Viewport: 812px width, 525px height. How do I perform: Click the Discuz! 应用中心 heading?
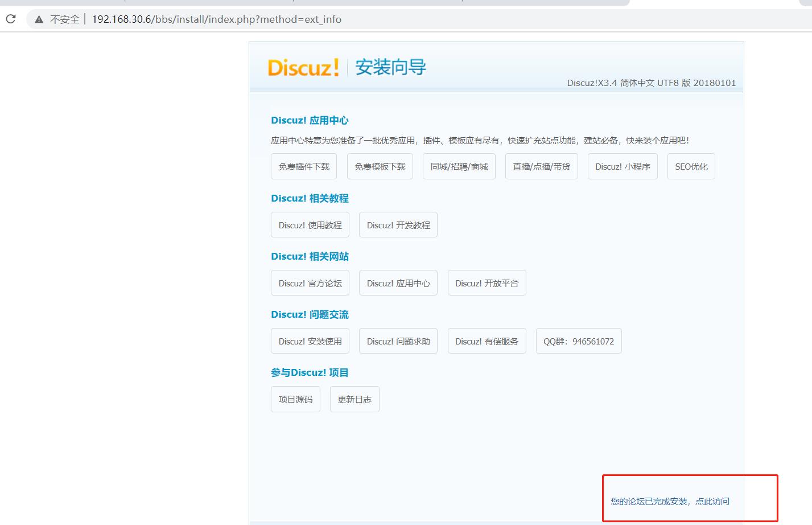pyautogui.click(x=310, y=120)
